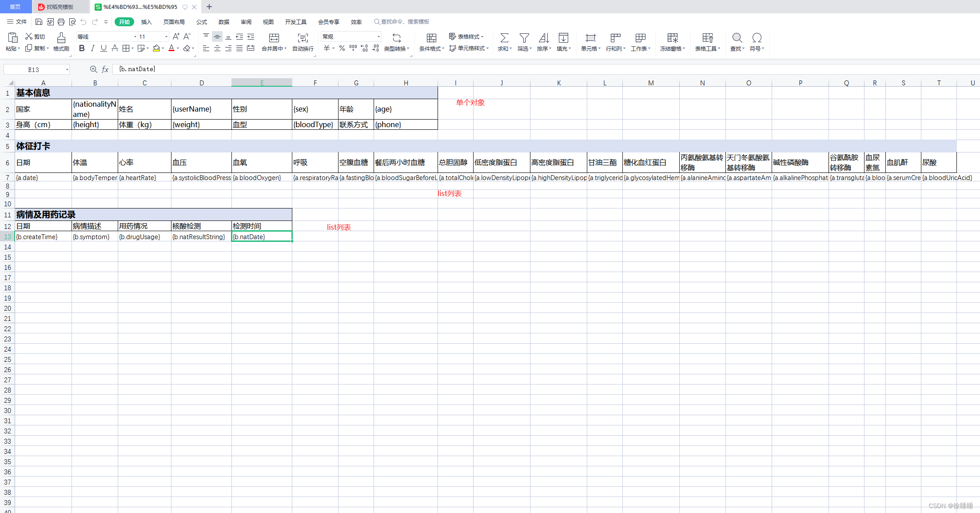
Task: Click the search commands field (查找命令)
Action: 401,22
